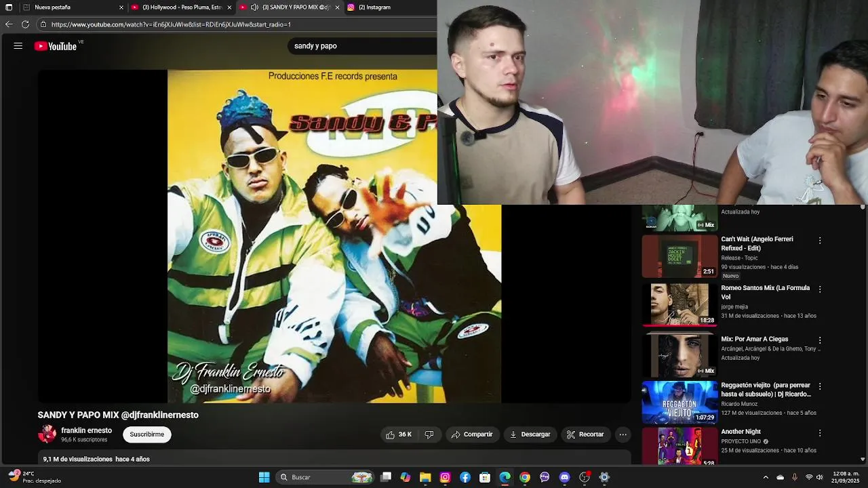Open options menu for Reggaetón viejito video

tap(820, 386)
